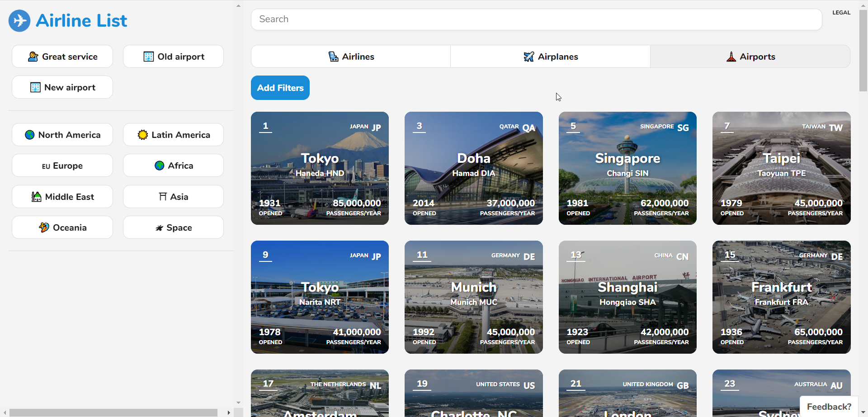Click the New airport building icon
Screen dimensions: 868x417
pyautogui.click(x=35, y=87)
